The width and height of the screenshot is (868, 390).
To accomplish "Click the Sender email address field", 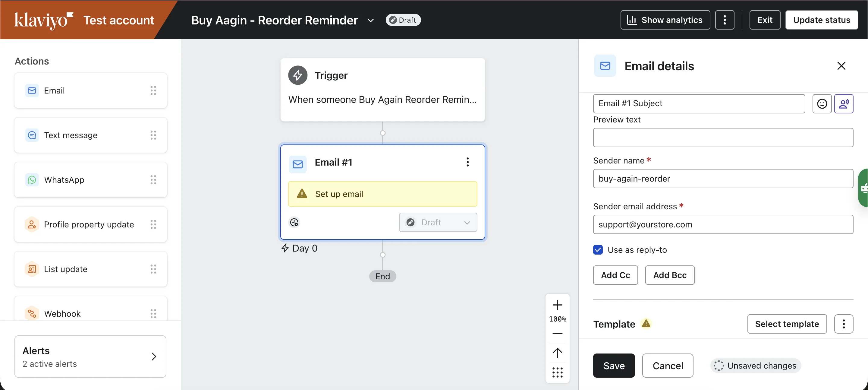I will click(x=723, y=224).
